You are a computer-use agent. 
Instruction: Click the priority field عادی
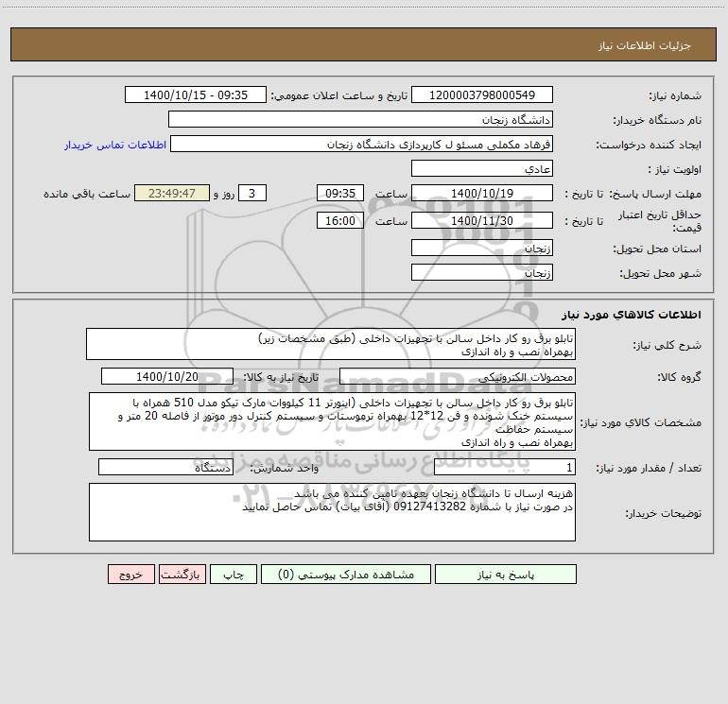tap(482, 168)
